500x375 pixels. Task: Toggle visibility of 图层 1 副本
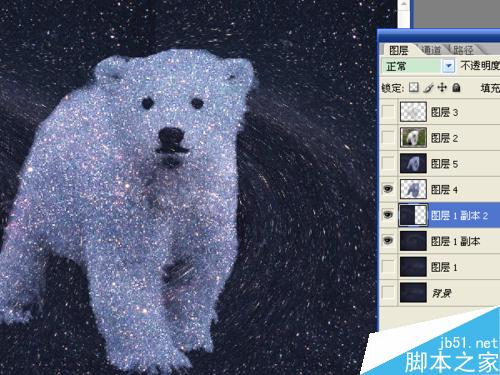(x=388, y=241)
